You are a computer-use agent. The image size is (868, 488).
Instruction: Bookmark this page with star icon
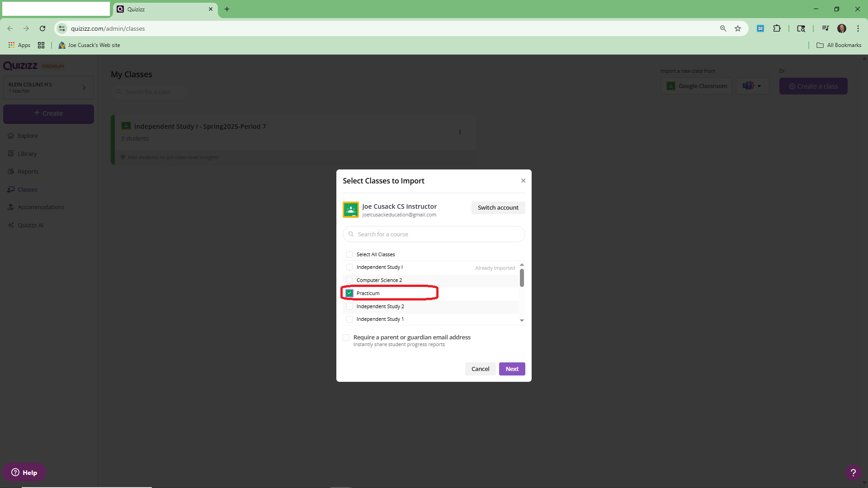pyautogui.click(x=738, y=28)
